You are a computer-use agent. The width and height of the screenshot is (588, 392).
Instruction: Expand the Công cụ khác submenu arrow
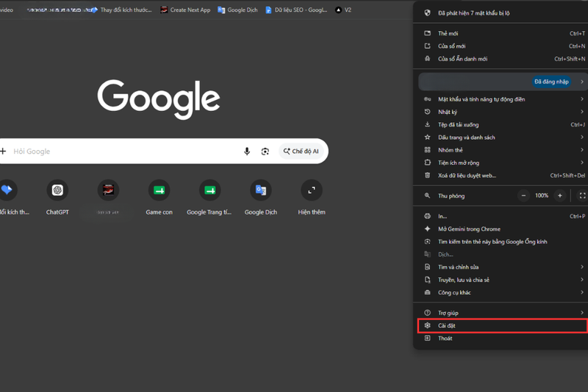(581, 293)
